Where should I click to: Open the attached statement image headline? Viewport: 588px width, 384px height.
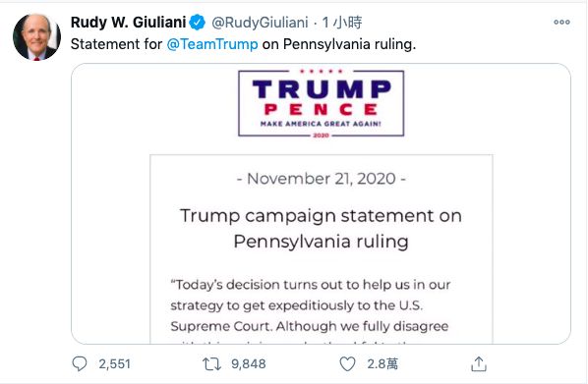click(x=321, y=228)
